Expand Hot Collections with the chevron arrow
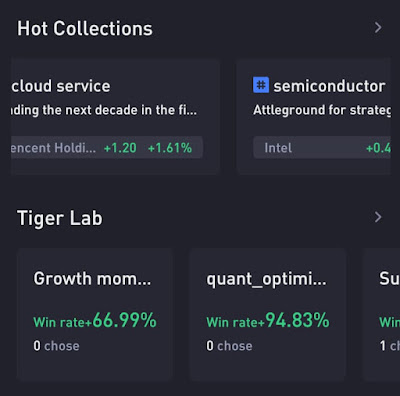400x396 pixels. pos(378,28)
